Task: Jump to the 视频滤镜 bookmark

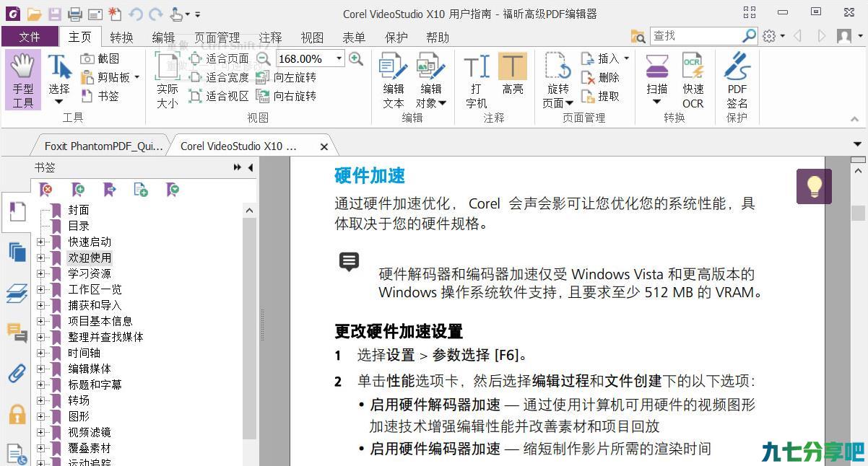Action: pyautogui.click(x=90, y=432)
